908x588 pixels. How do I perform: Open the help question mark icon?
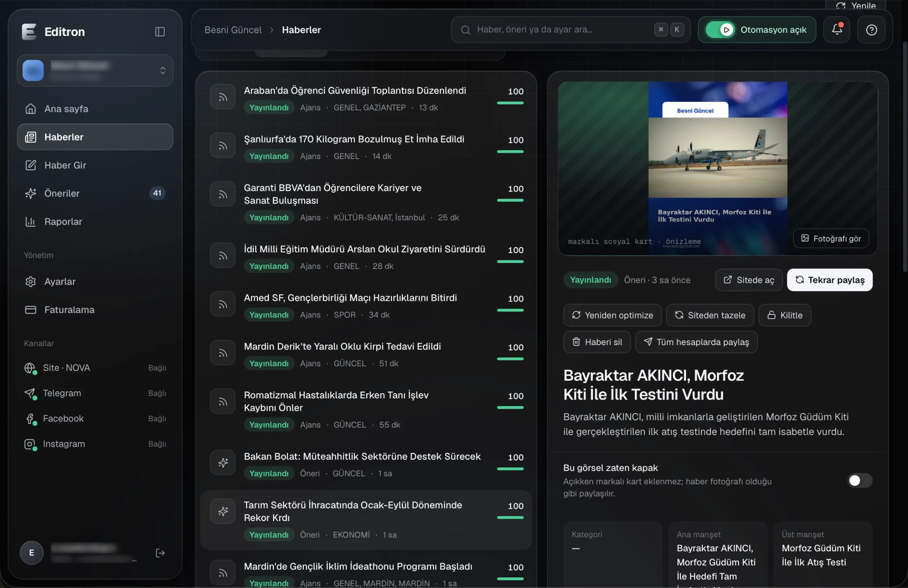point(871,30)
